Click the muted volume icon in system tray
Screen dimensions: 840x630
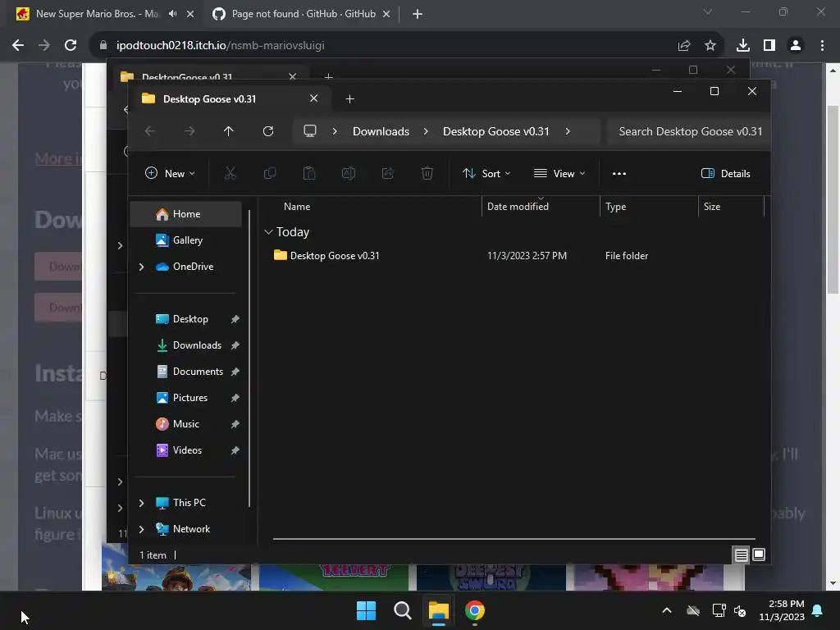click(x=740, y=610)
